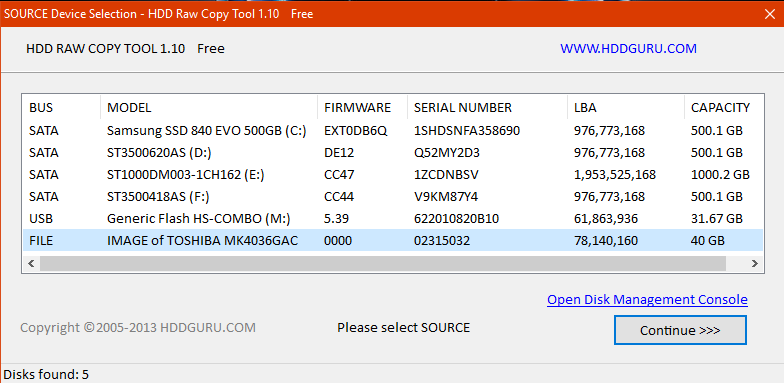Image resolution: width=784 pixels, height=383 pixels.
Task: Select the ST3500620AS (D:) drive
Action: coord(393,152)
